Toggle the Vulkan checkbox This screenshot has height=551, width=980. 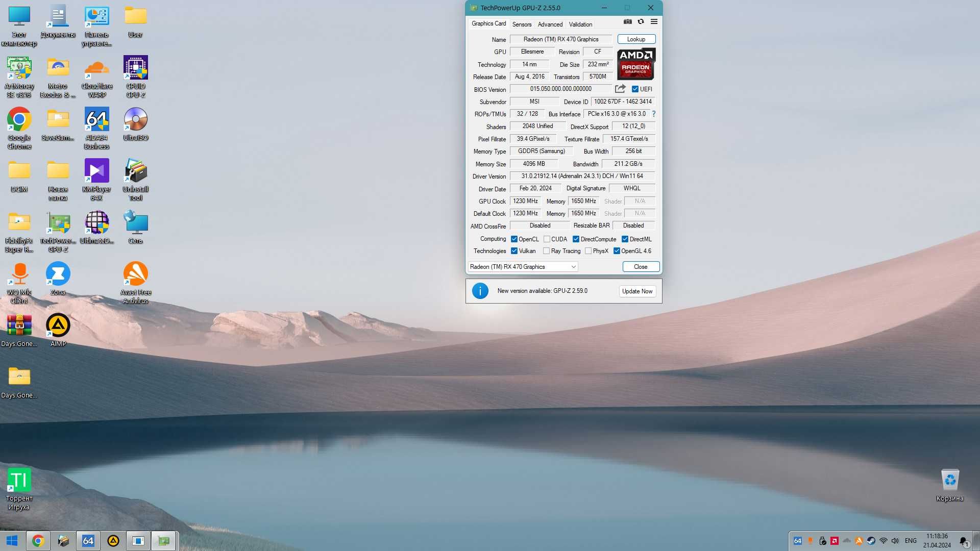coord(514,251)
